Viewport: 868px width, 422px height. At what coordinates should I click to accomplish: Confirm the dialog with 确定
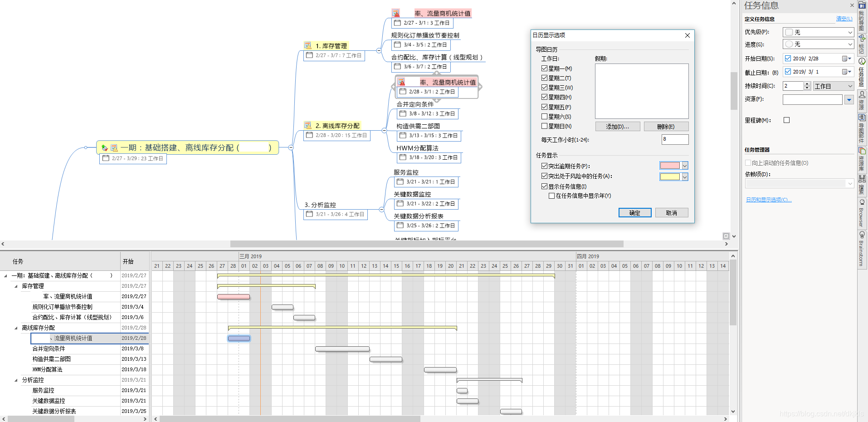click(635, 213)
